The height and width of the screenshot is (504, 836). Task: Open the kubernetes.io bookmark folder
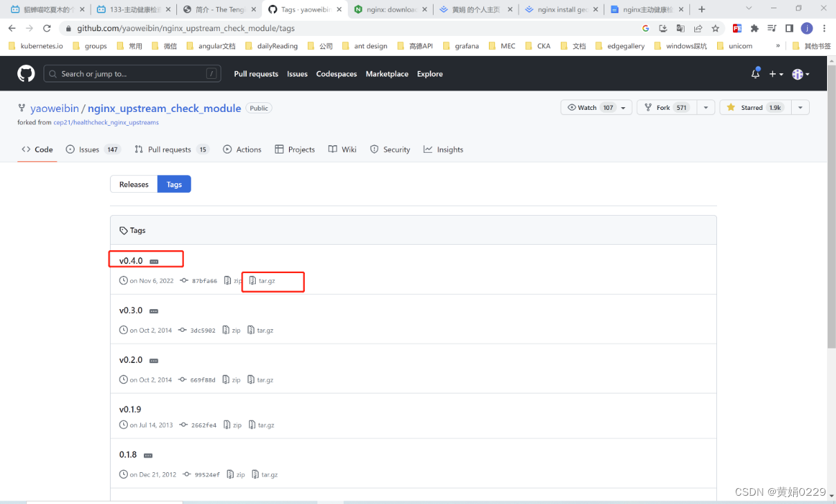click(35, 46)
